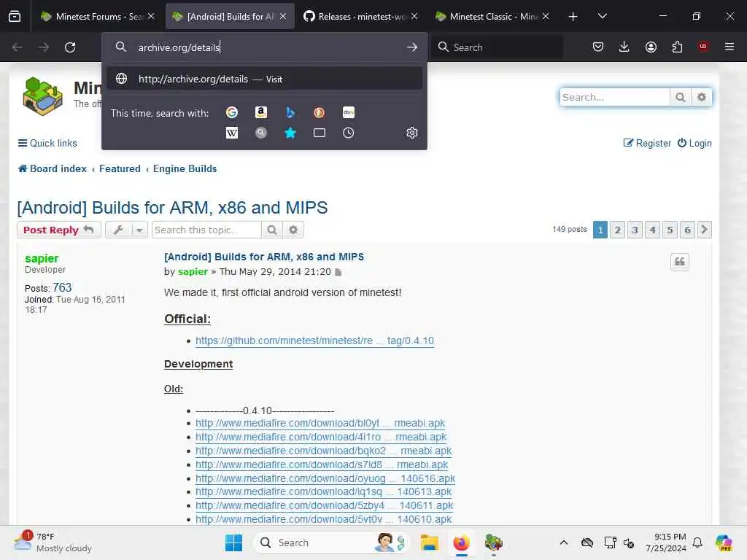The height and width of the screenshot is (560, 747).
Task: Close the Android Builds tab
Action: 283,16
